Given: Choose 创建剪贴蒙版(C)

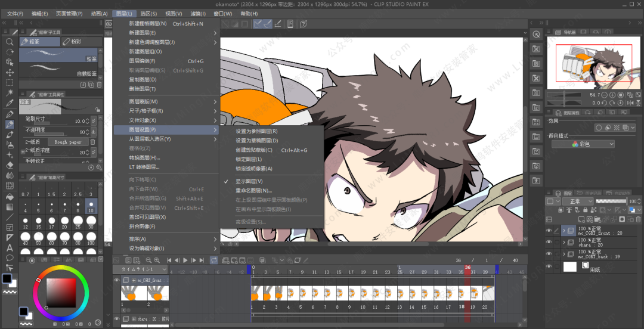Looking at the screenshot, I should click(272, 150).
